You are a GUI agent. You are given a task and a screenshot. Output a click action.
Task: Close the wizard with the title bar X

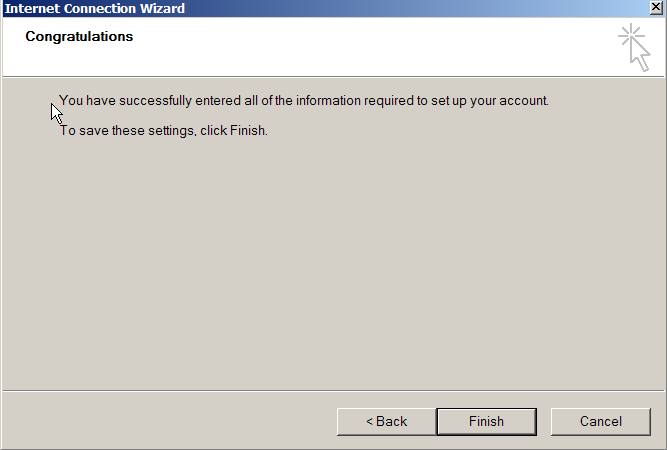pyautogui.click(x=656, y=8)
